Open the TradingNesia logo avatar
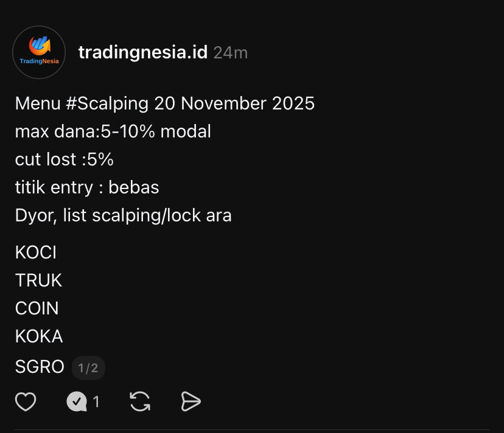Viewport: 504px width, 433px height. [39, 52]
